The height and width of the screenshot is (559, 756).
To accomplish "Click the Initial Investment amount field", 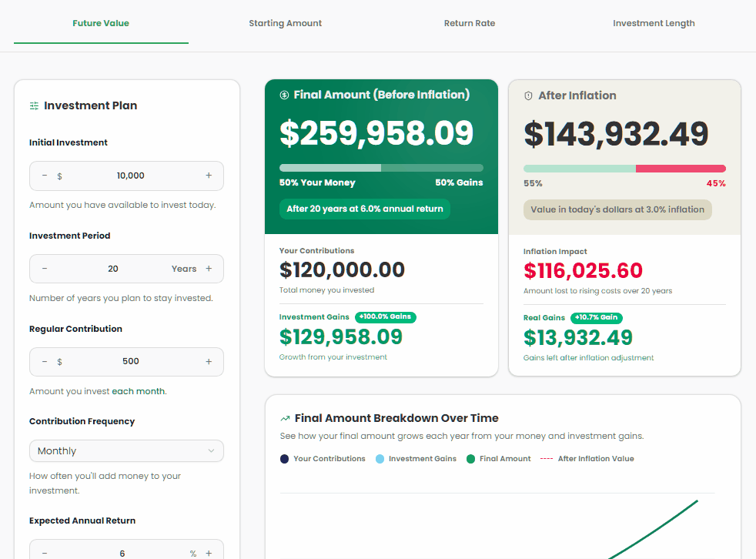I will pos(130,176).
